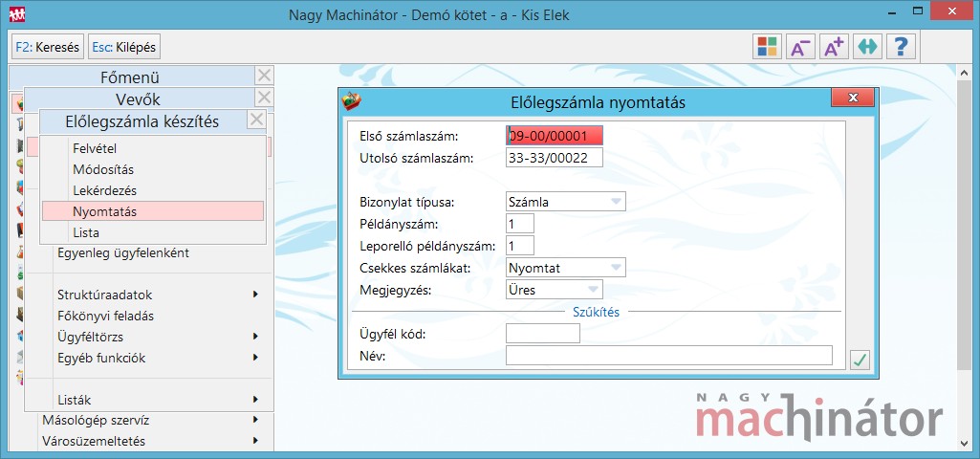Click the basket icon in dialog title bar
This screenshot has height=459, width=980.
point(351,100)
